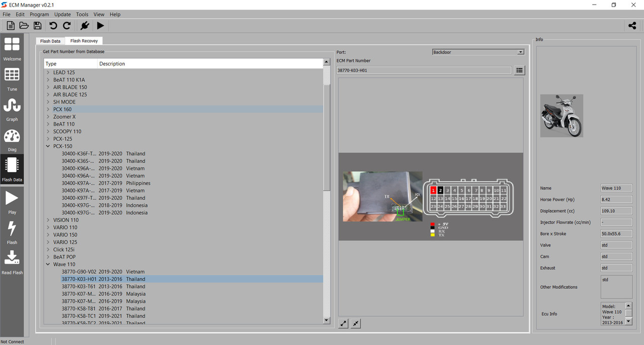Screen dimensions: 644x345
Task: Click the Redo arrow toolbar icon
Action: [x=66, y=26]
